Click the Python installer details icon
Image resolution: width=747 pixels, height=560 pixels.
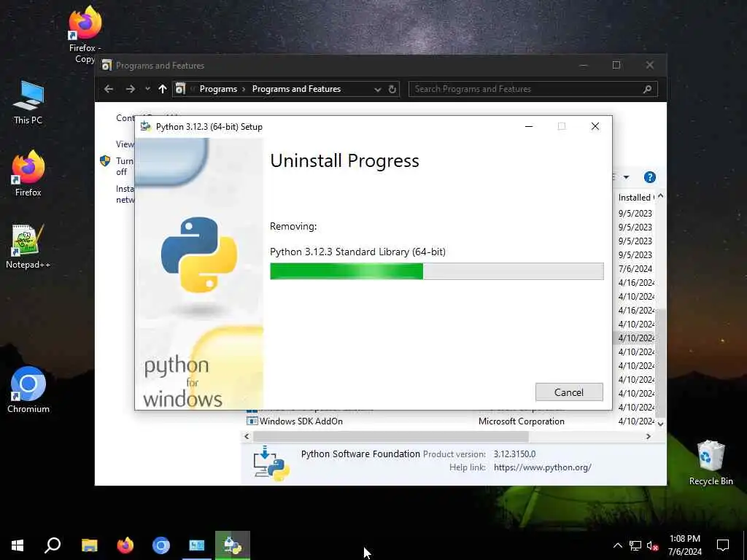click(x=271, y=463)
